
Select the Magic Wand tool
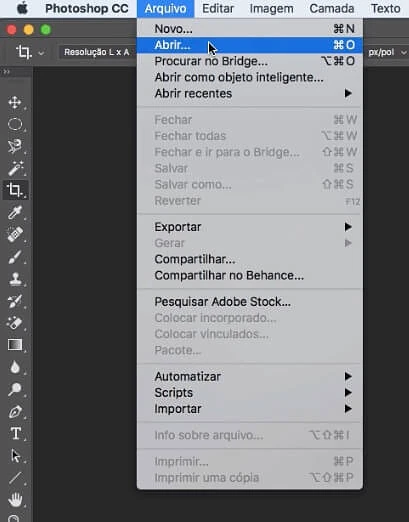point(15,168)
